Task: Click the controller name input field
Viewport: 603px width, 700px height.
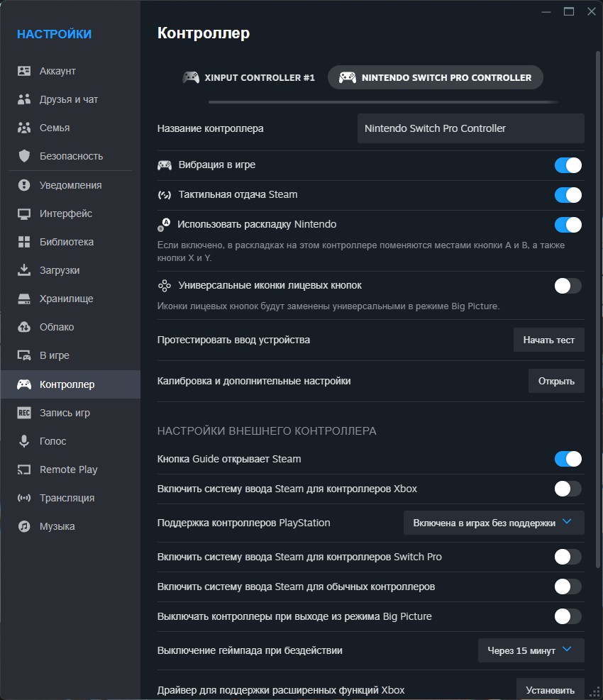Action: point(471,128)
